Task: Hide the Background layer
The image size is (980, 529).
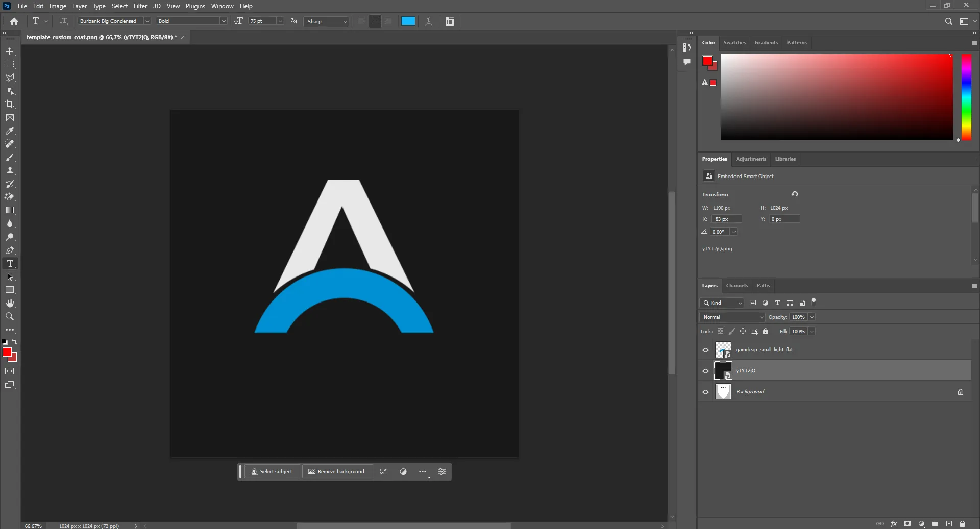Action: click(x=706, y=392)
